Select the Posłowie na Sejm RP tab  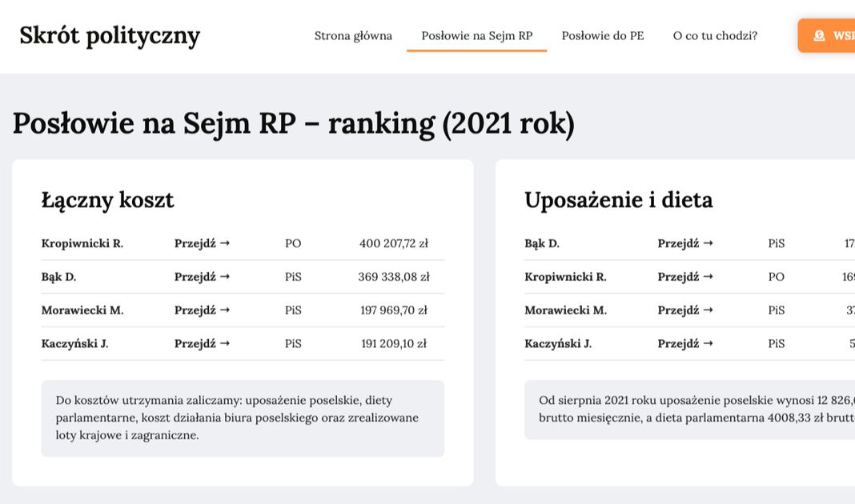point(476,36)
